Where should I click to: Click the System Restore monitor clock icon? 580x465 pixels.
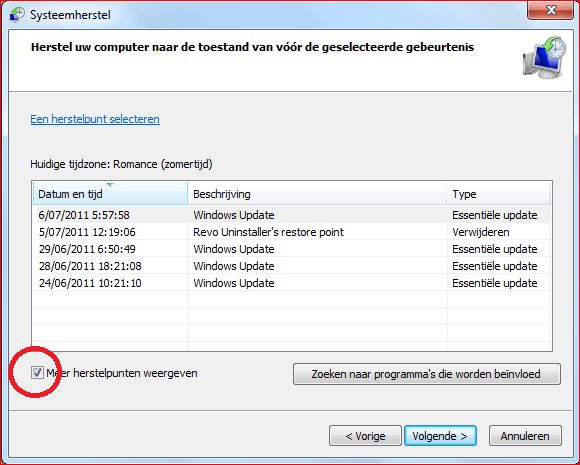tap(544, 57)
